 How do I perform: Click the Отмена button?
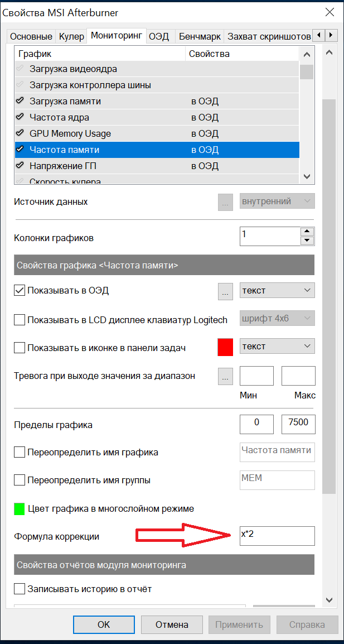click(172, 624)
